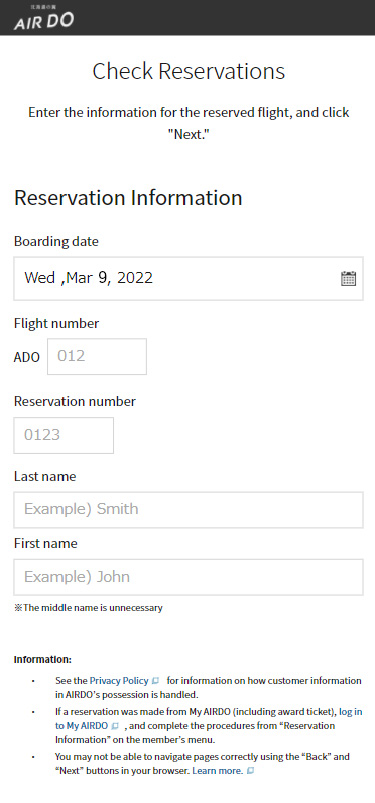Open the Learn more link
The height and width of the screenshot is (803, 375).
217,771
